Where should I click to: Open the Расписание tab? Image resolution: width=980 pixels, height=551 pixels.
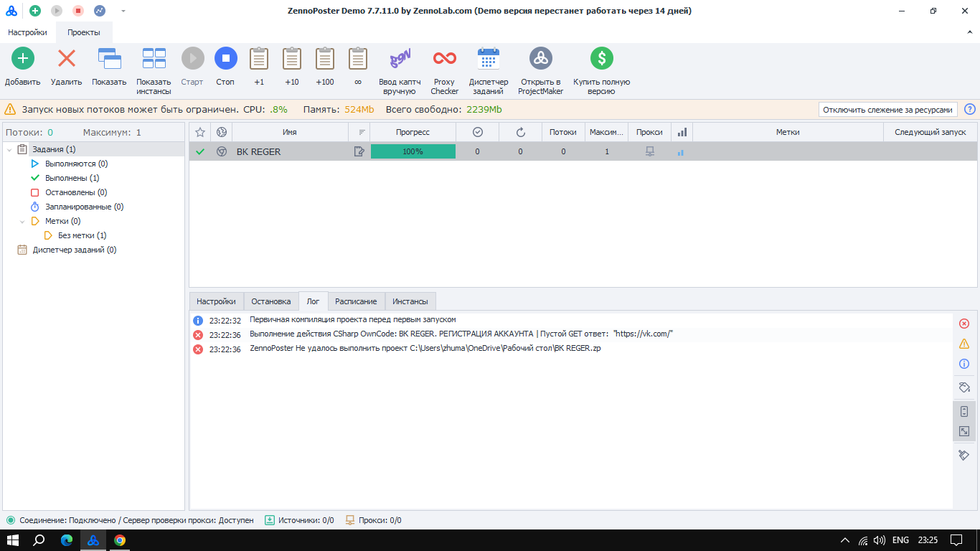point(356,301)
